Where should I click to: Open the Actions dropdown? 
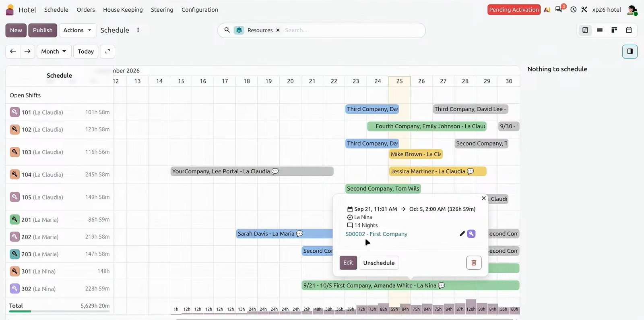(x=77, y=30)
